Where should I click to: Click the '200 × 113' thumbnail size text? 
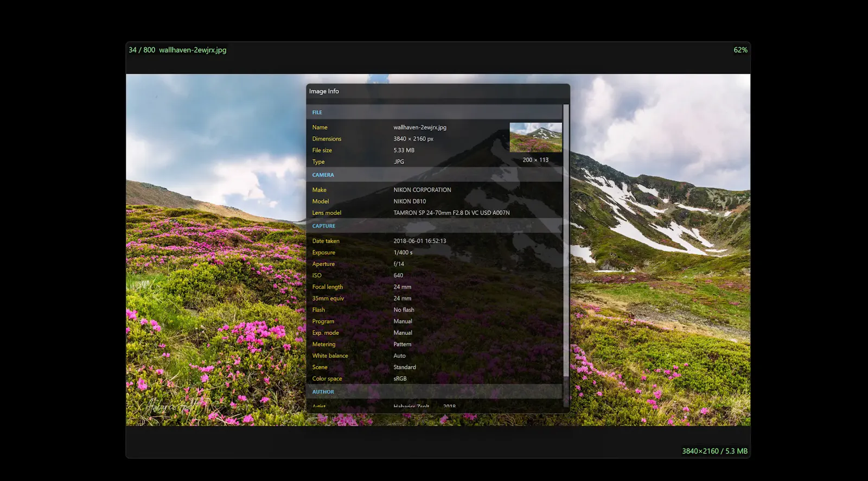[x=535, y=160]
